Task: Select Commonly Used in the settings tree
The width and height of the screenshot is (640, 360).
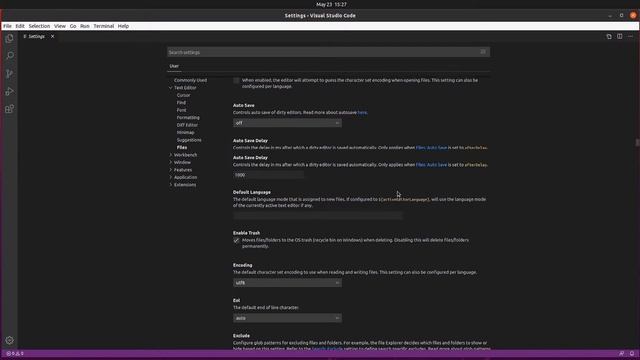Action: [x=190, y=80]
